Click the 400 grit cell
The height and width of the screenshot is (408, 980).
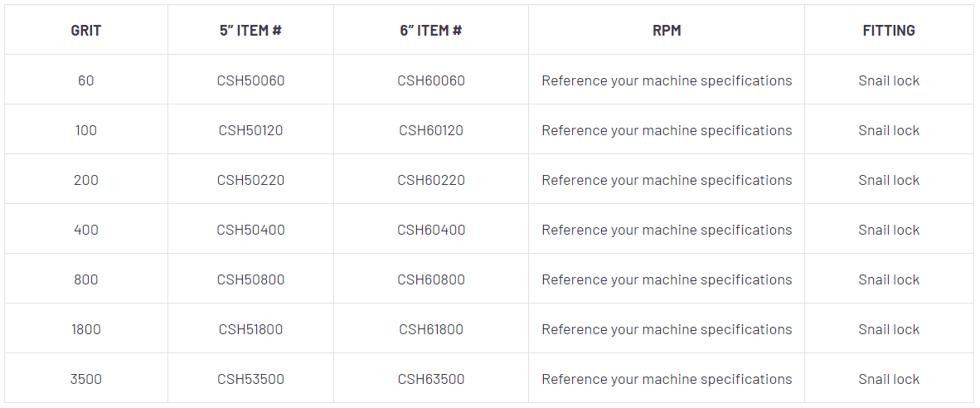coord(86,230)
